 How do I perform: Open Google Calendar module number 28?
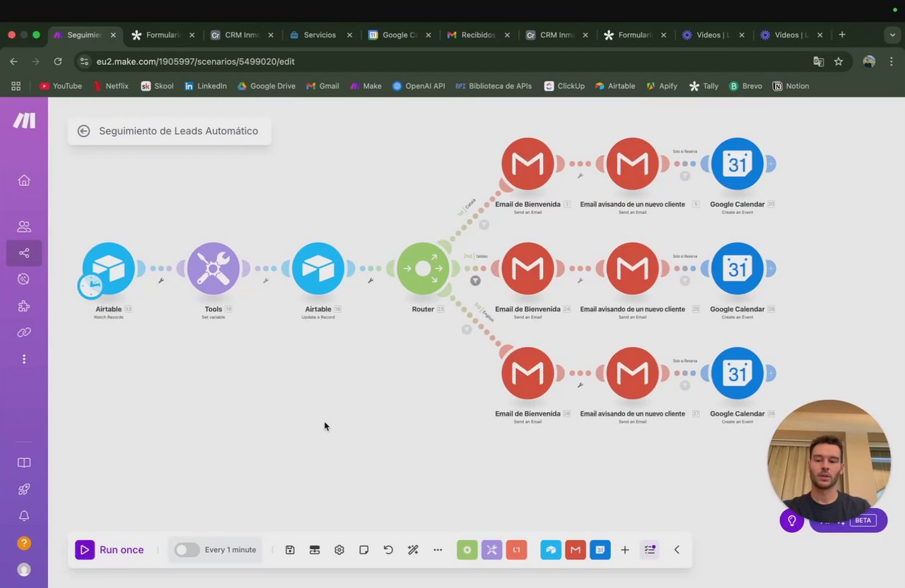point(737,269)
